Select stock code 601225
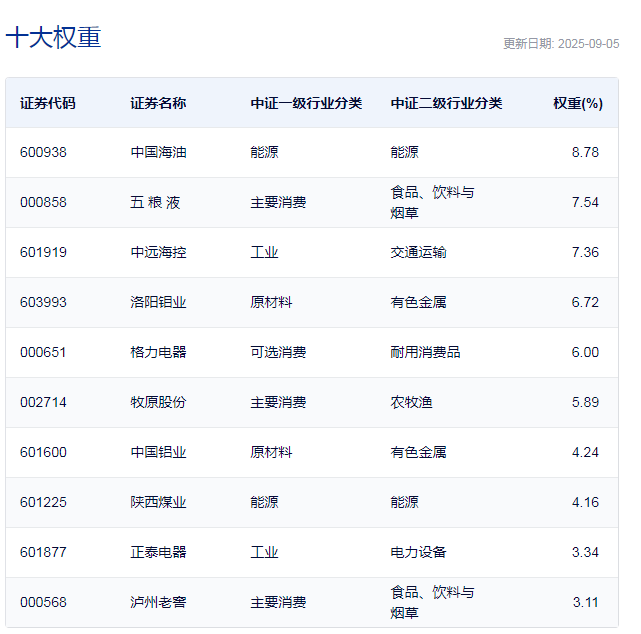This screenshot has width=641, height=634. click(43, 502)
